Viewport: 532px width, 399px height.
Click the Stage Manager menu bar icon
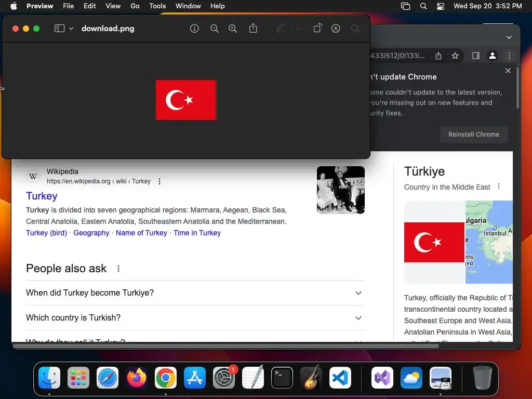(x=405, y=6)
